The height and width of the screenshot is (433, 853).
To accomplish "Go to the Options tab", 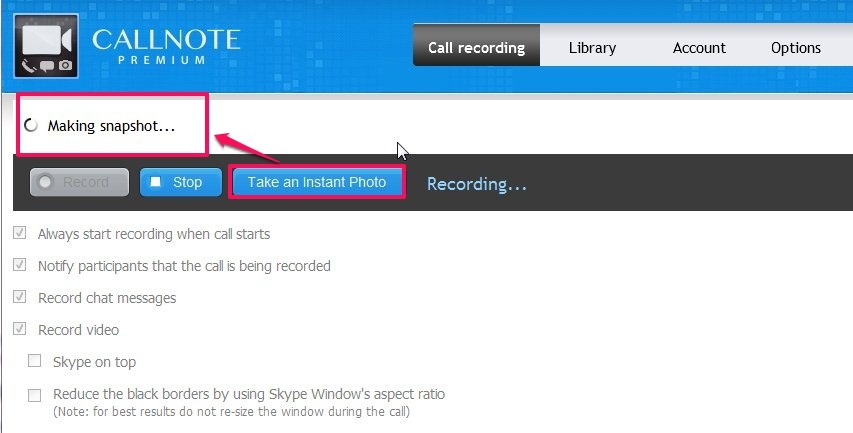I will pos(795,48).
